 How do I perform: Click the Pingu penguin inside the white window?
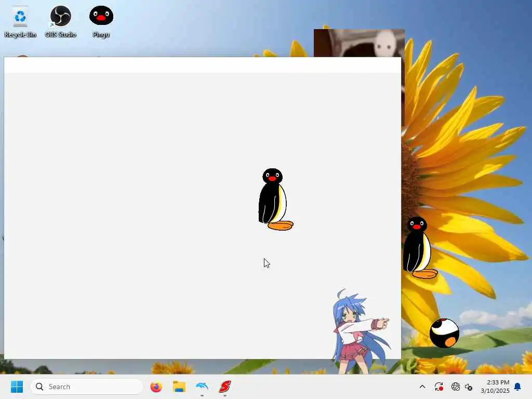(x=275, y=199)
